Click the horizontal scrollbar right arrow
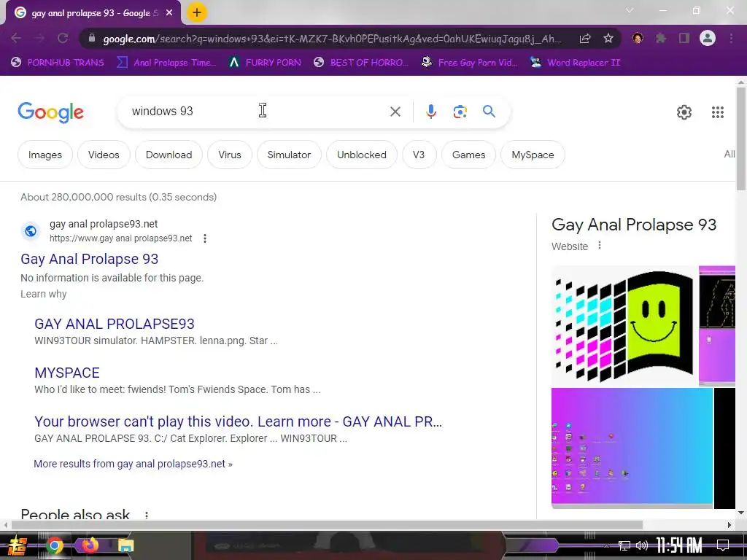The image size is (747, 560). tap(729, 525)
